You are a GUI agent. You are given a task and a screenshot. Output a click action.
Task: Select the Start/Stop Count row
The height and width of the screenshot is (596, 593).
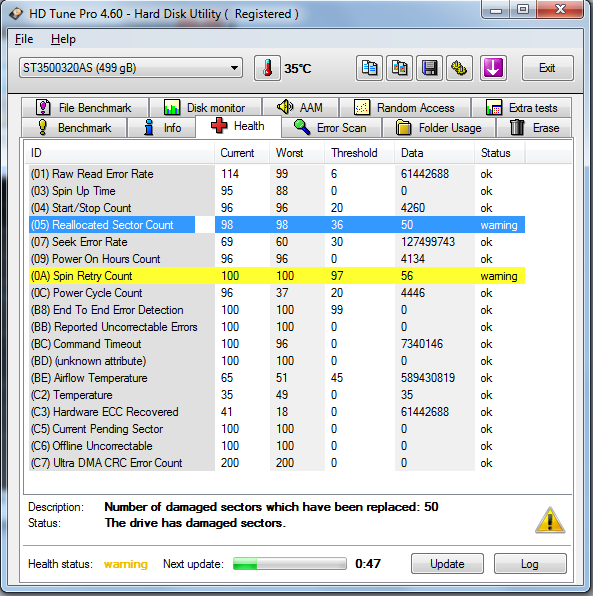pos(277,208)
